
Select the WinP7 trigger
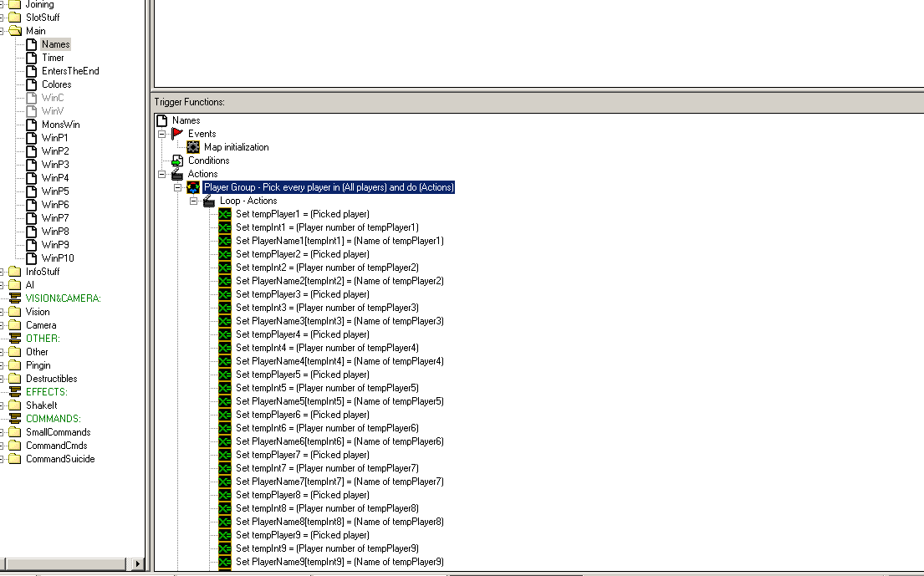tap(55, 218)
